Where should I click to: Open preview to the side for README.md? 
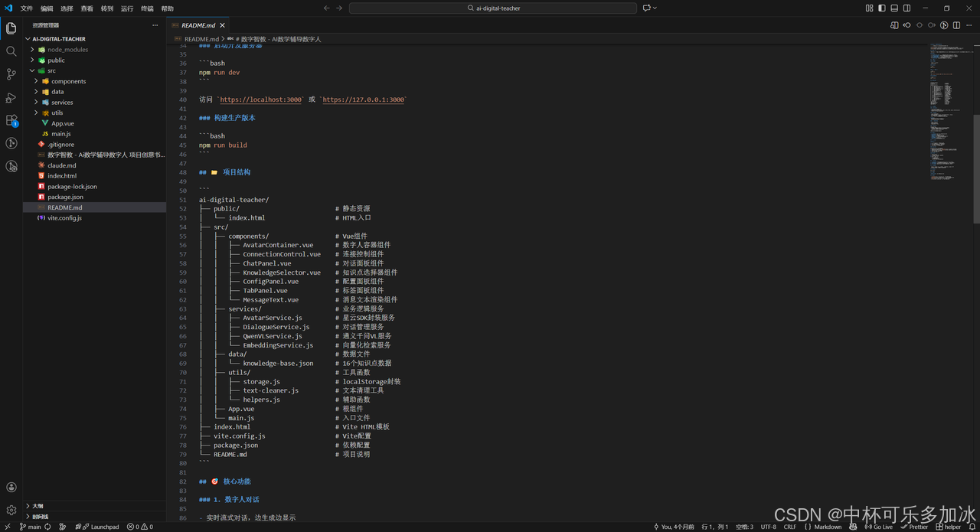(x=894, y=25)
